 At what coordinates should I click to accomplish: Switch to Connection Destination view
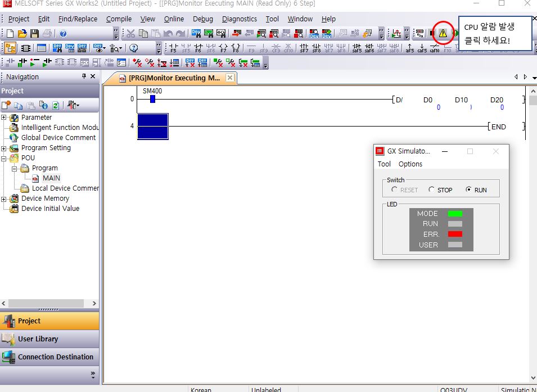(x=49, y=357)
